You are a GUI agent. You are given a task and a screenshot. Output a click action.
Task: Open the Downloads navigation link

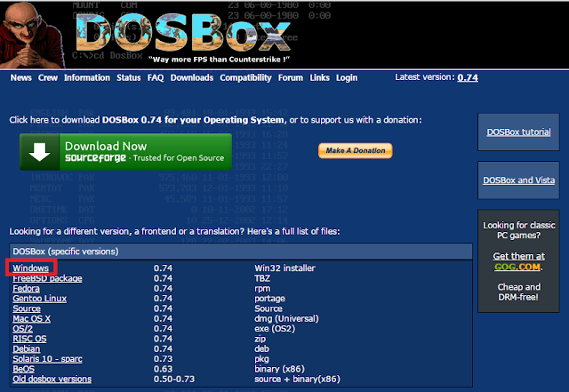191,78
